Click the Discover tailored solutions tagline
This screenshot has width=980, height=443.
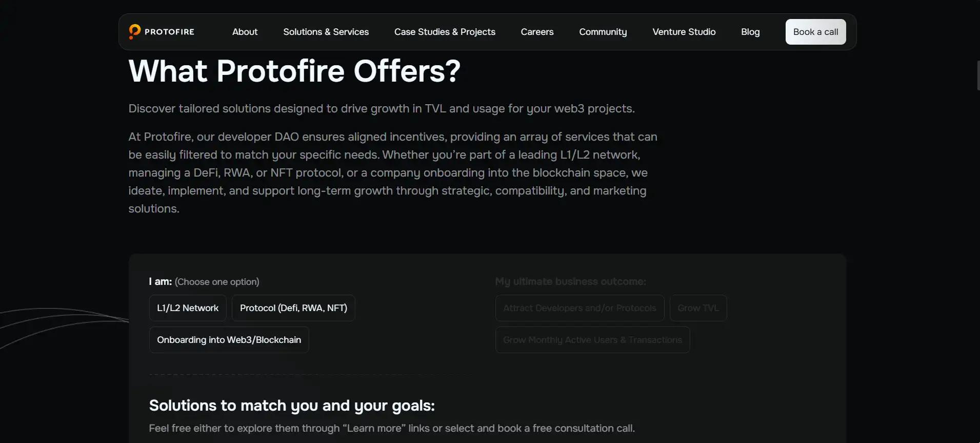(382, 109)
